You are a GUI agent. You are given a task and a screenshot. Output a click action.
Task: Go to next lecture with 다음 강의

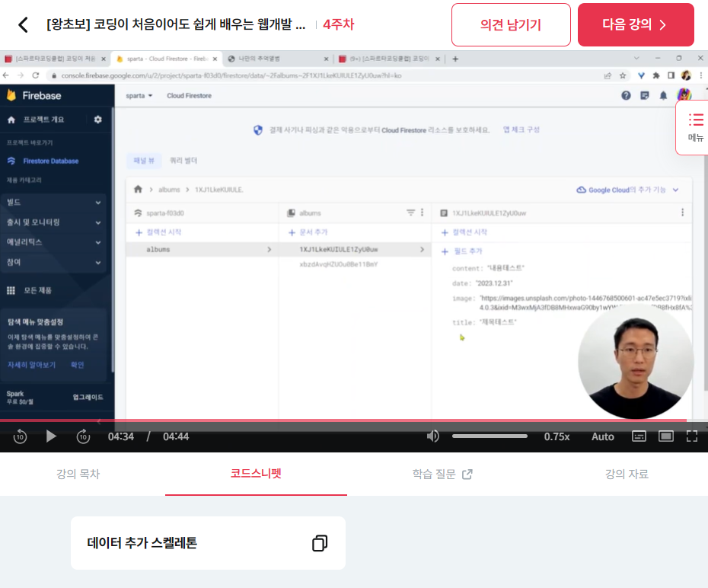click(x=636, y=24)
